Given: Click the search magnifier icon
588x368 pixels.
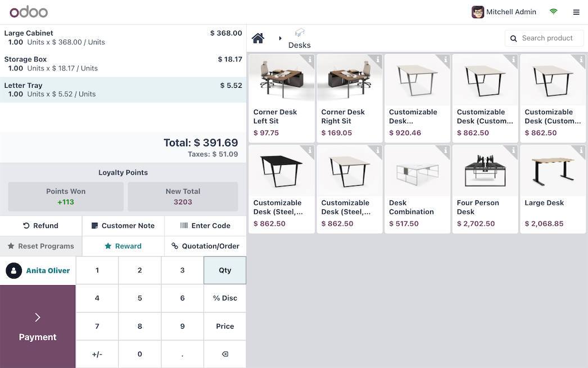Looking at the screenshot, I should tap(513, 38).
